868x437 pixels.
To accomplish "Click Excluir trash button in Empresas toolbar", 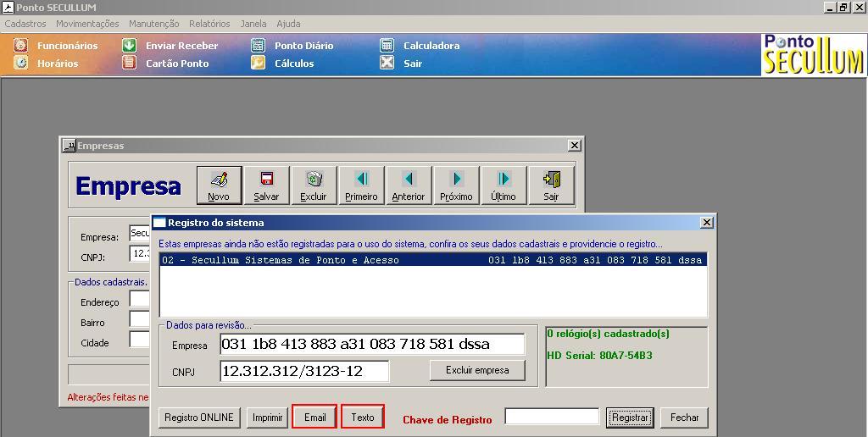I will [314, 185].
